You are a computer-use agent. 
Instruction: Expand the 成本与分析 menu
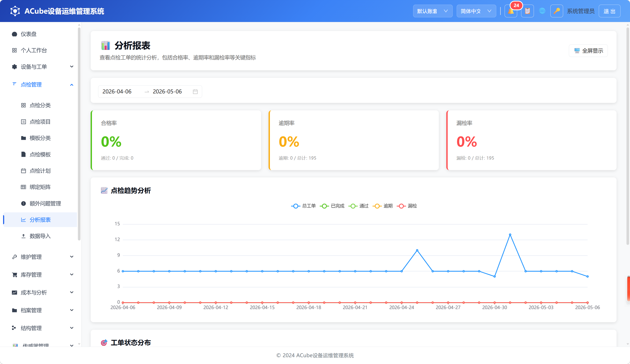tap(40, 293)
